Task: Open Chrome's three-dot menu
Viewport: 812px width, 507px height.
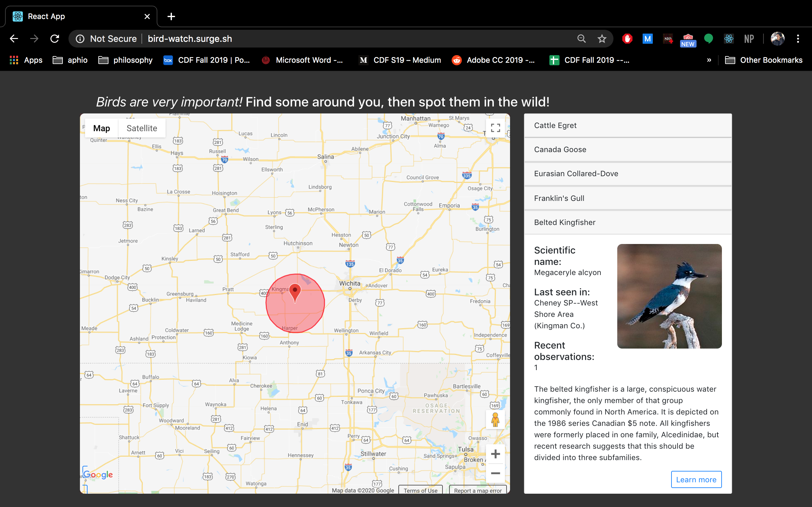Action: [x=798, y=39]
